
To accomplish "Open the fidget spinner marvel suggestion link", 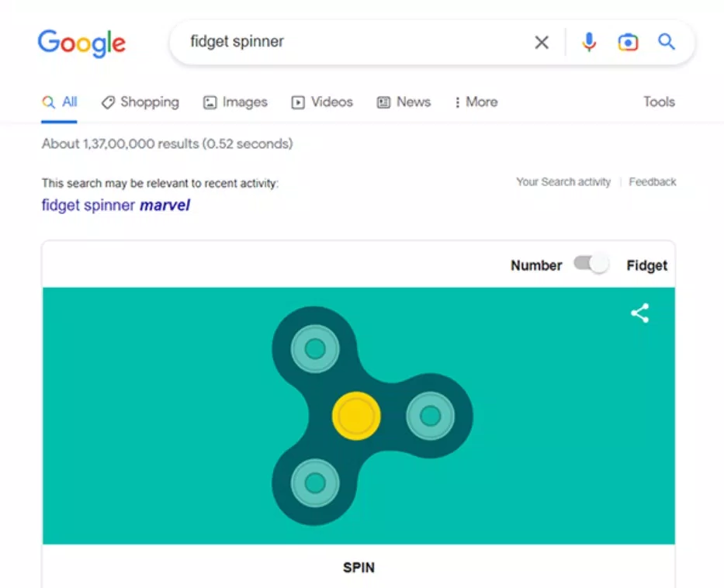I will click(115, 205).
